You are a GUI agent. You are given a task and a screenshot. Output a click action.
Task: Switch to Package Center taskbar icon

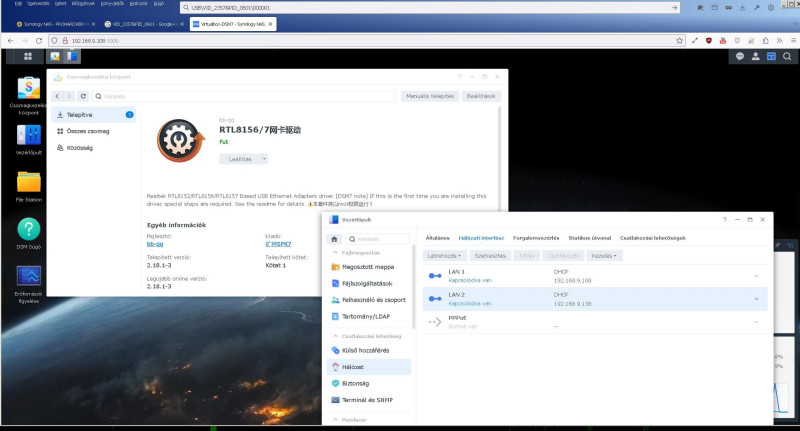coord(55,56)
